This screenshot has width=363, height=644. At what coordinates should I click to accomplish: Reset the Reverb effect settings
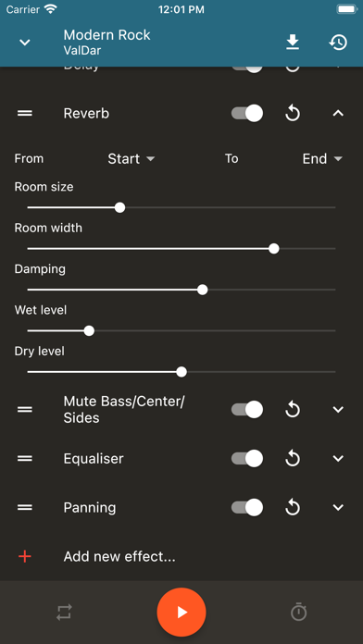pos(293,114)
